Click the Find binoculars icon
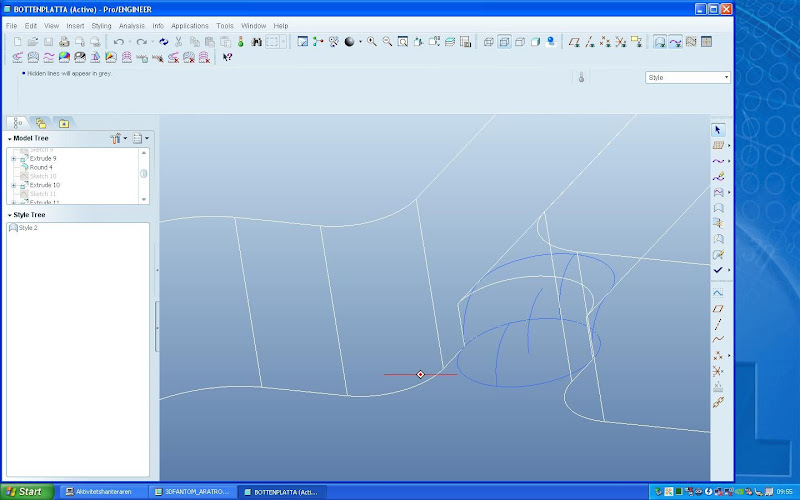This screenshot has width=800, height=500. coord(256,42)
